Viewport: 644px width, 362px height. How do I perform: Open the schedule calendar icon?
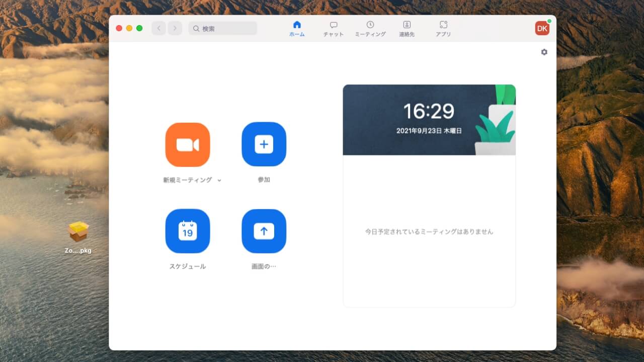click(188, 231)
